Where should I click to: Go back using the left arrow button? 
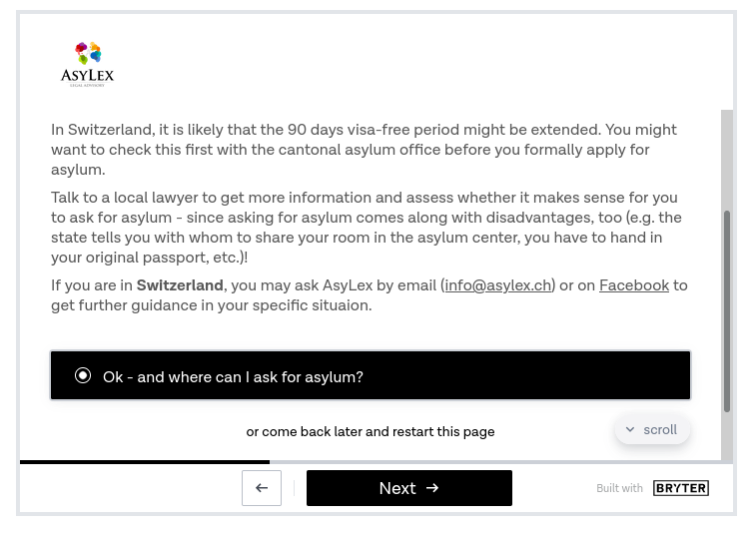[262, 488]
